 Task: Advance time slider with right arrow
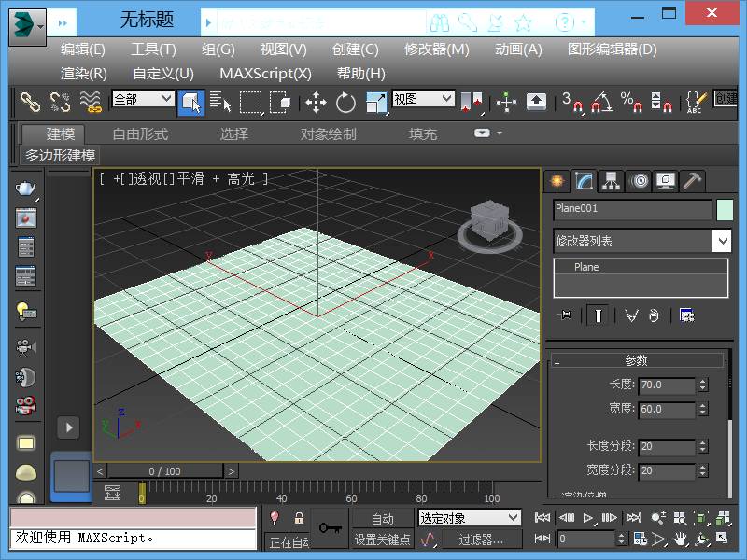click(x=231, y=471)
